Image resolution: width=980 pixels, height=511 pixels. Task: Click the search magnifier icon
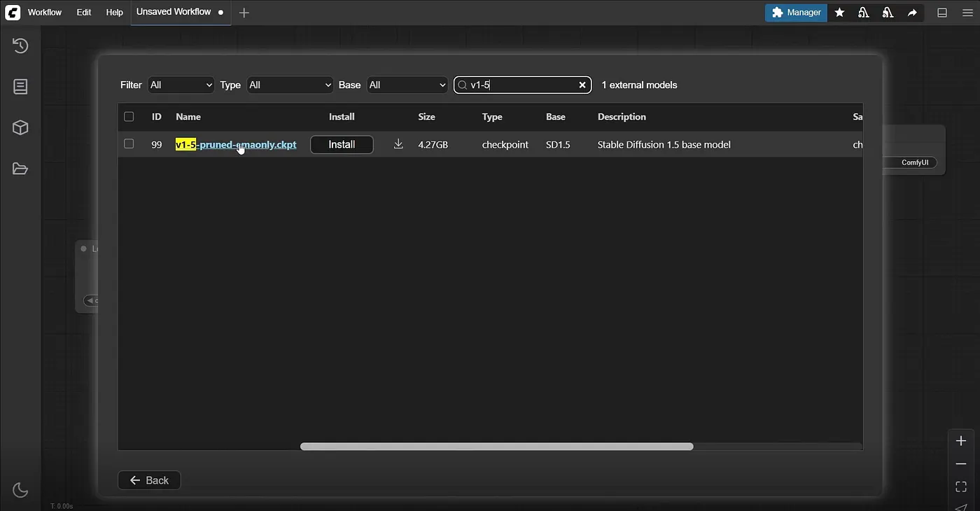point(463,85)
